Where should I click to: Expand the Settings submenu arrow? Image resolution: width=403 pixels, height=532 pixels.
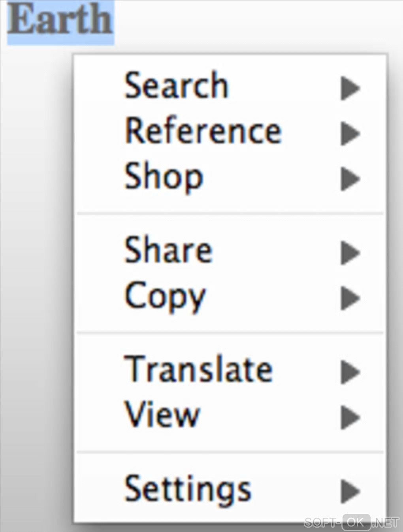pyautogui.click(x=350, y=491)
